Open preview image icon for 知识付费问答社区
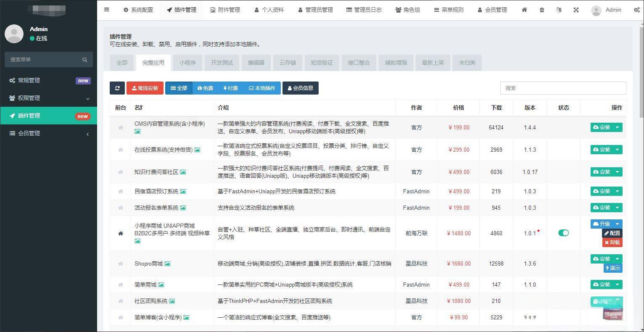 coord(183,172)
